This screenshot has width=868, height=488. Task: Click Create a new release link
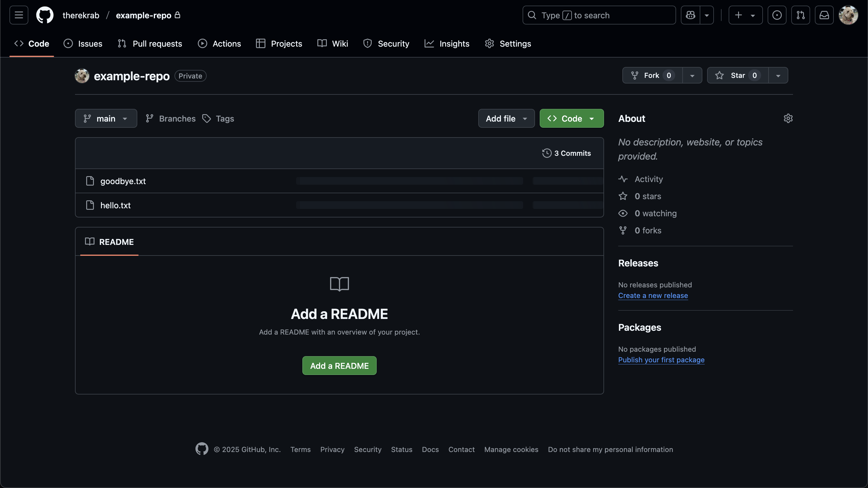click(x=653, y=296)
